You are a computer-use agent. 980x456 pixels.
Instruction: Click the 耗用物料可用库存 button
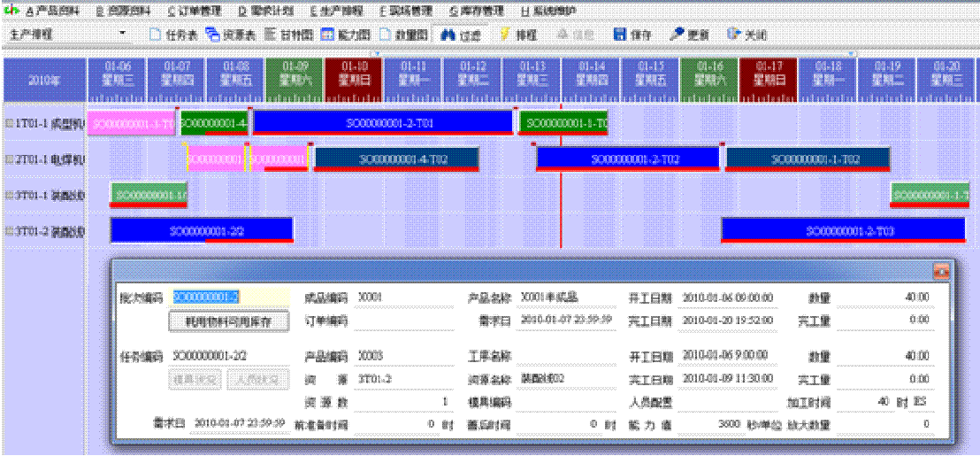click(230, 322)
